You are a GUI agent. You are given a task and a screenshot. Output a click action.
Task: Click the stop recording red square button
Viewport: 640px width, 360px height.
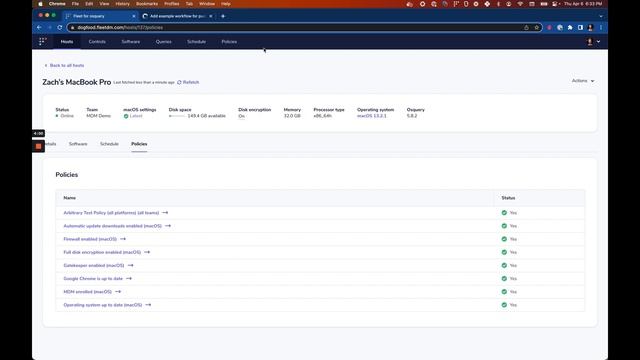38,146
